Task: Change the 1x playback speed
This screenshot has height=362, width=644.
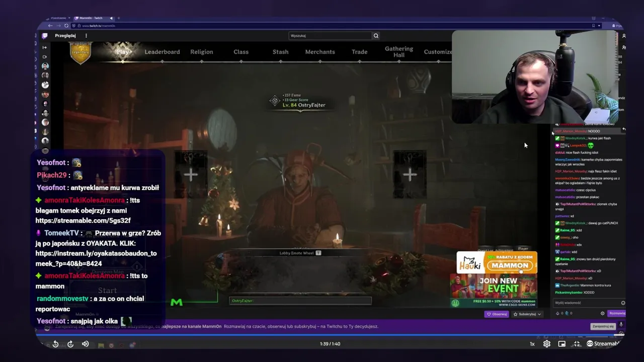Action: (x=532, y=344)
